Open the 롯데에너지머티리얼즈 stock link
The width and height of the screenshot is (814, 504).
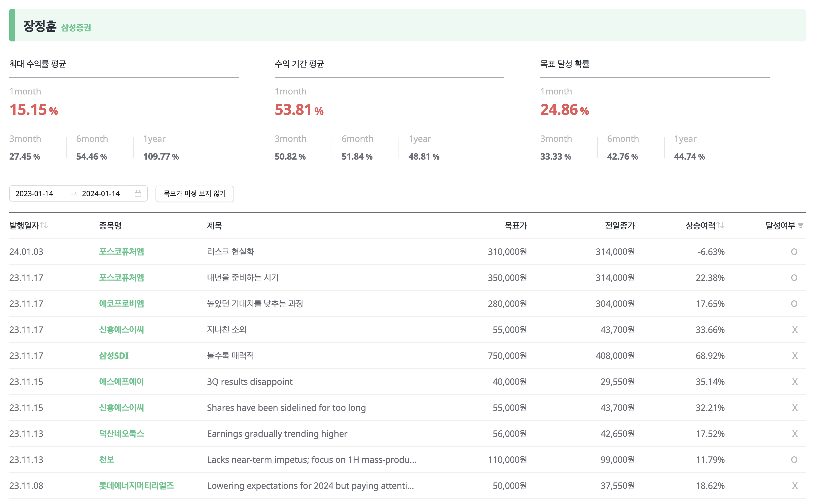pyautogui.click(x=136, y=486)
